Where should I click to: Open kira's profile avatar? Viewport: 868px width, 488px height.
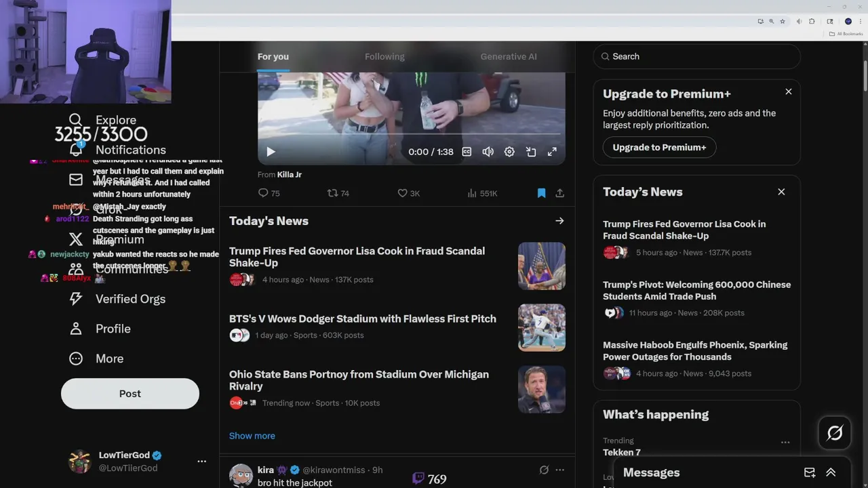click(241, 475)
